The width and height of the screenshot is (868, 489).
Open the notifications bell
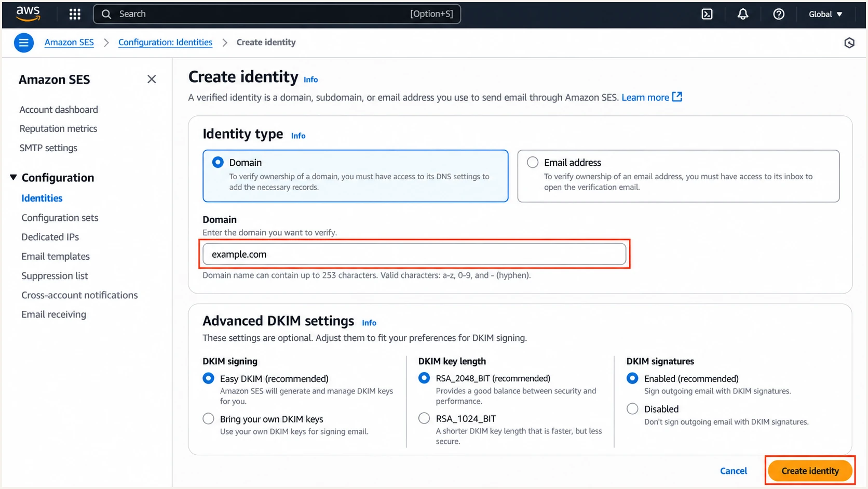click(x=743, y=14)
